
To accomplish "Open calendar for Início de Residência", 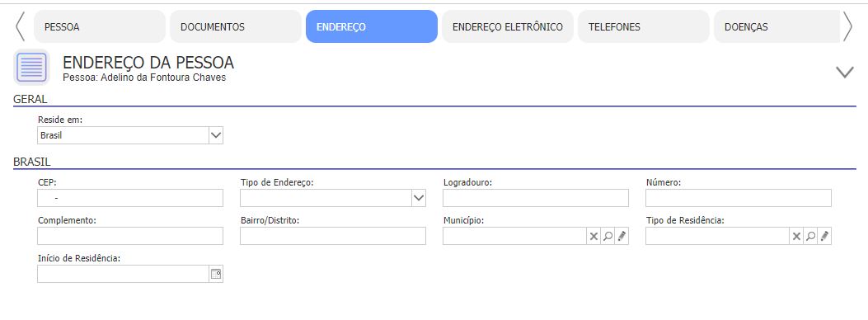I will coord(216,274).
